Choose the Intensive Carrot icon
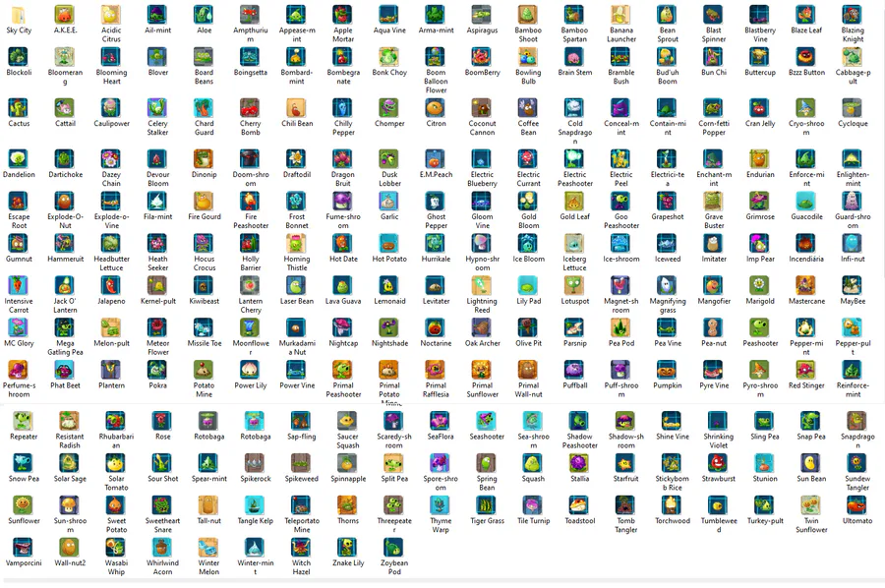 click(x=19, y=285)
